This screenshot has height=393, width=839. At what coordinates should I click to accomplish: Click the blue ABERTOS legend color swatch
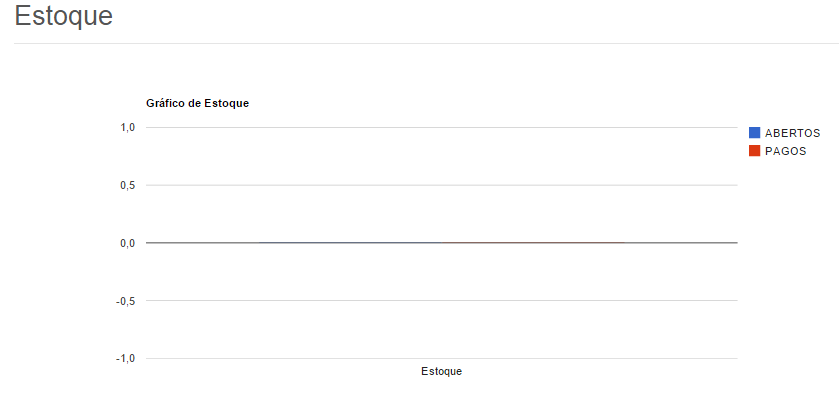pos(754,133)
